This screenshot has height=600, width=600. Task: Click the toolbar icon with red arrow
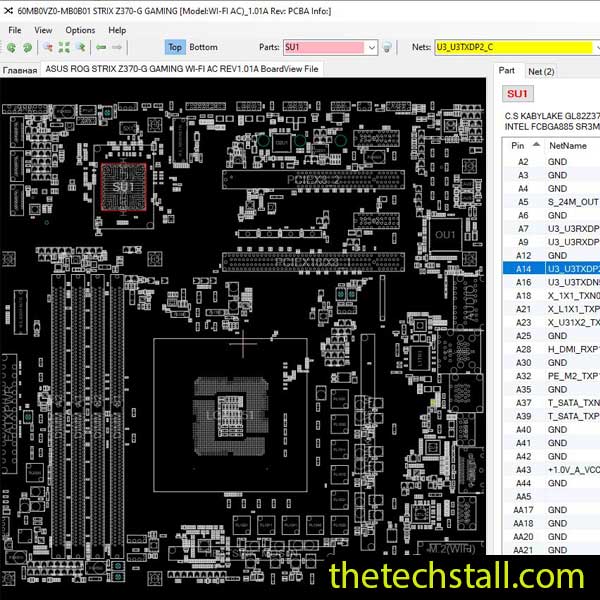[48, 47]
